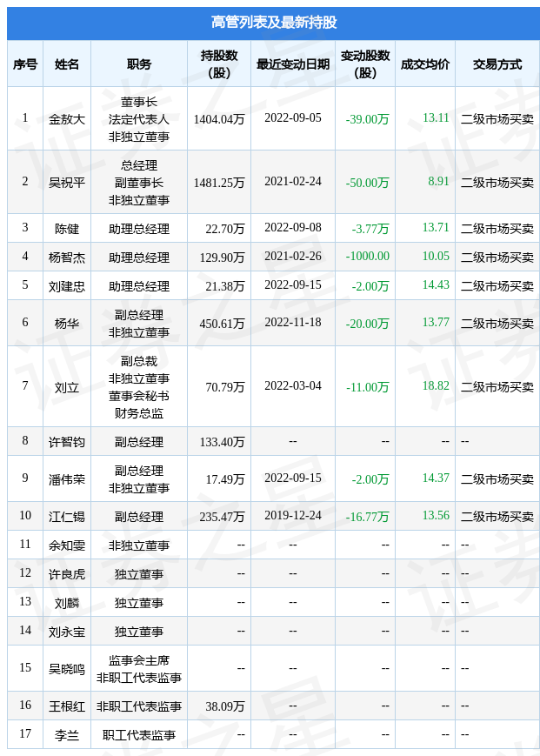This screenshot has width=540, height=756.
Task: Select the 交易方式 column header
Action: (497, 64)
